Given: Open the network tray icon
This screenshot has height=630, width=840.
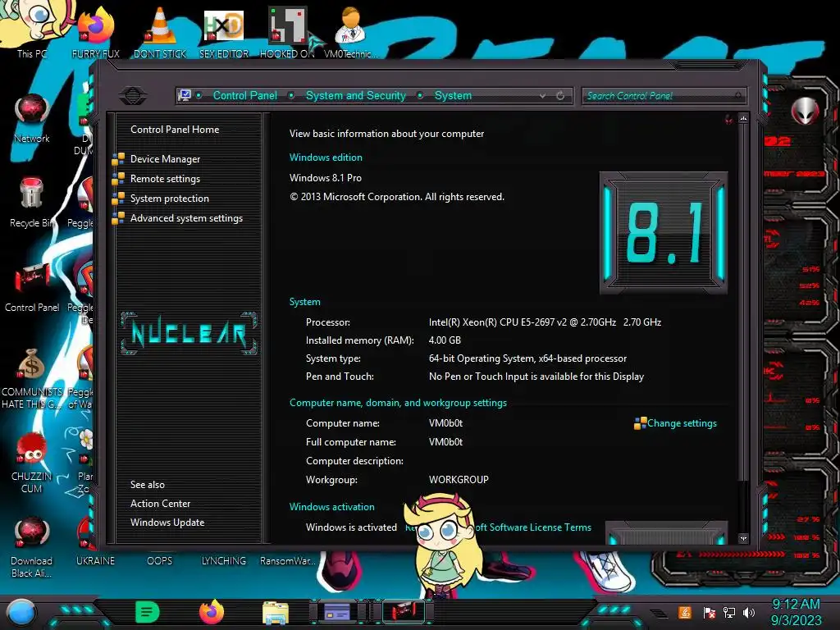Looking at the screenshot, I should 729,612.
